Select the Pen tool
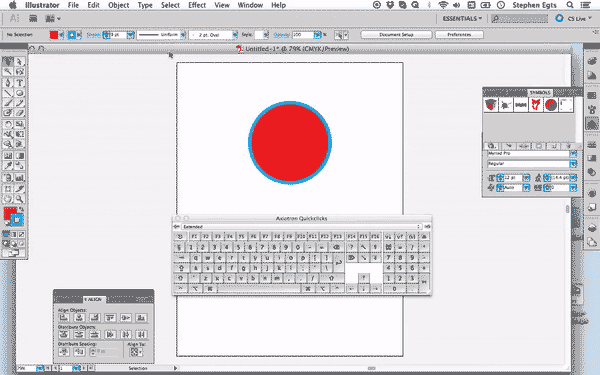Image resolution: width=600 pixels, height=375 pixels. point(8,83)
